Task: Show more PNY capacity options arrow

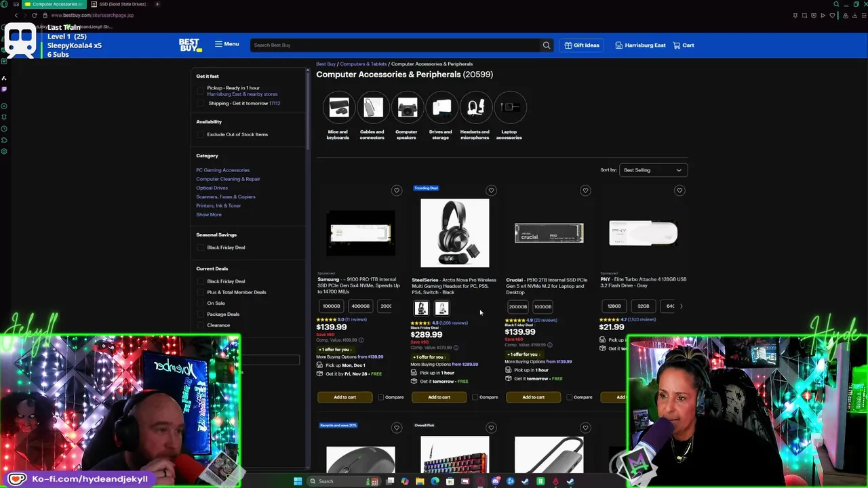Action: tap(681, 306)
